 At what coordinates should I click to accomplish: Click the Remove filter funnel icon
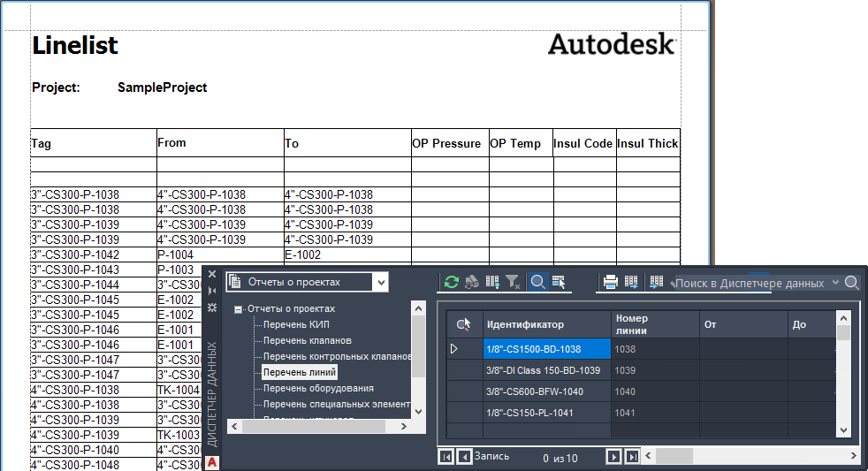pyautogui.click(x=514, y=282)
